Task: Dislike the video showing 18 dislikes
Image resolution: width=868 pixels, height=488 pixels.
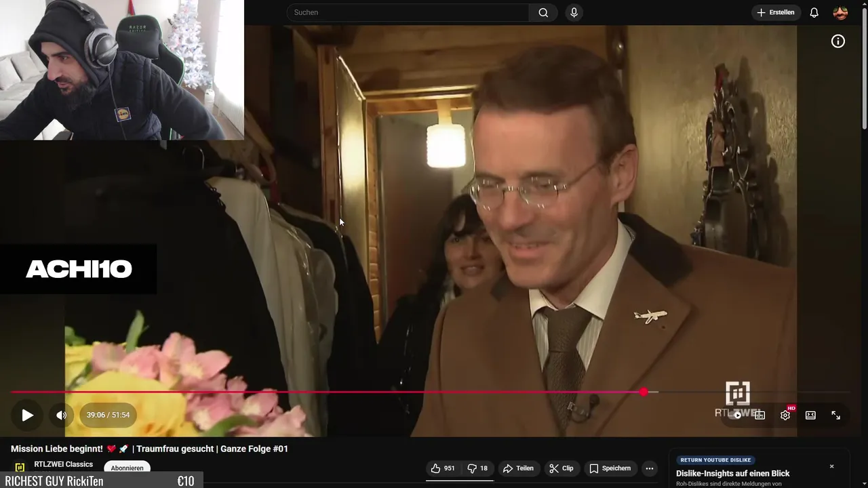Action: click(477, 468)
